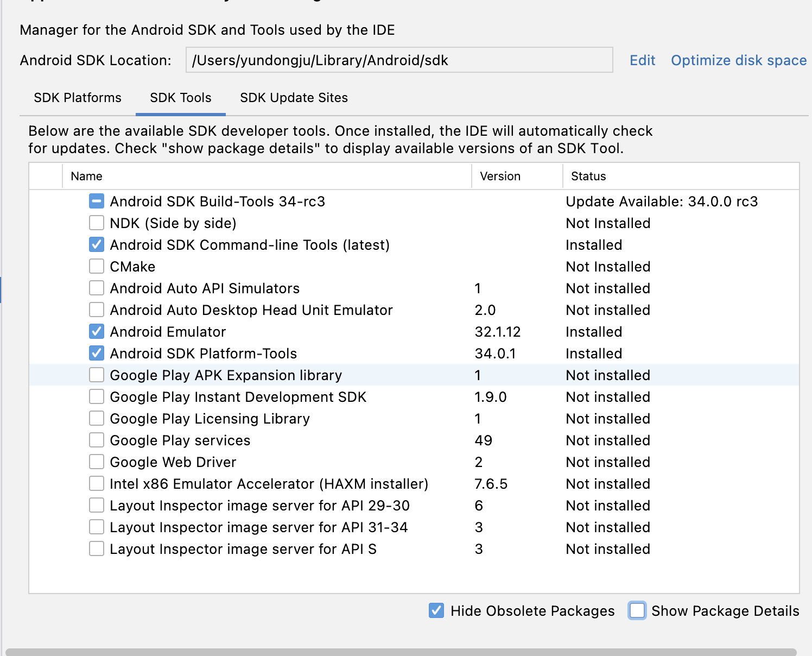Select the SDK Tools tab
812x656 pixels.
181,98
